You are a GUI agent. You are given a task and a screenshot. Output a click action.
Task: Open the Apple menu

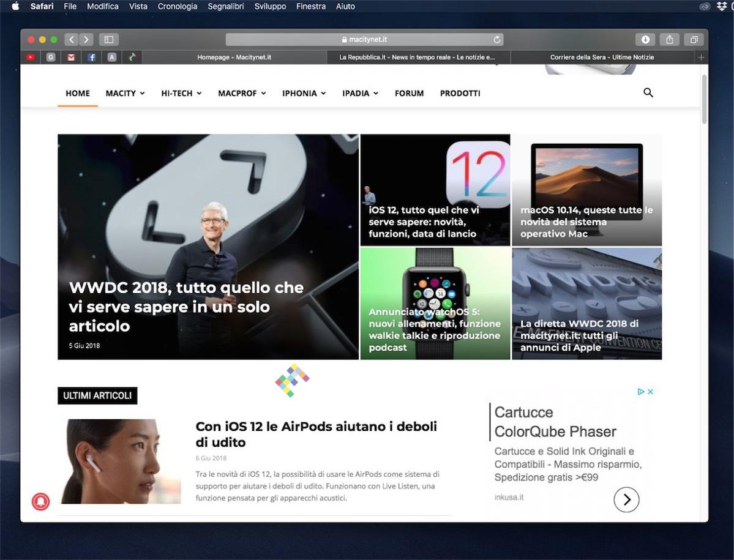[x=15, y=6]
